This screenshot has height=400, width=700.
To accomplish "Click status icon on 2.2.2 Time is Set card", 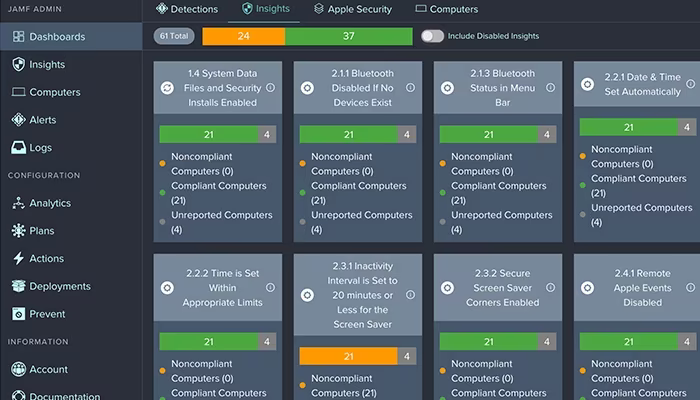I will 167,288.
